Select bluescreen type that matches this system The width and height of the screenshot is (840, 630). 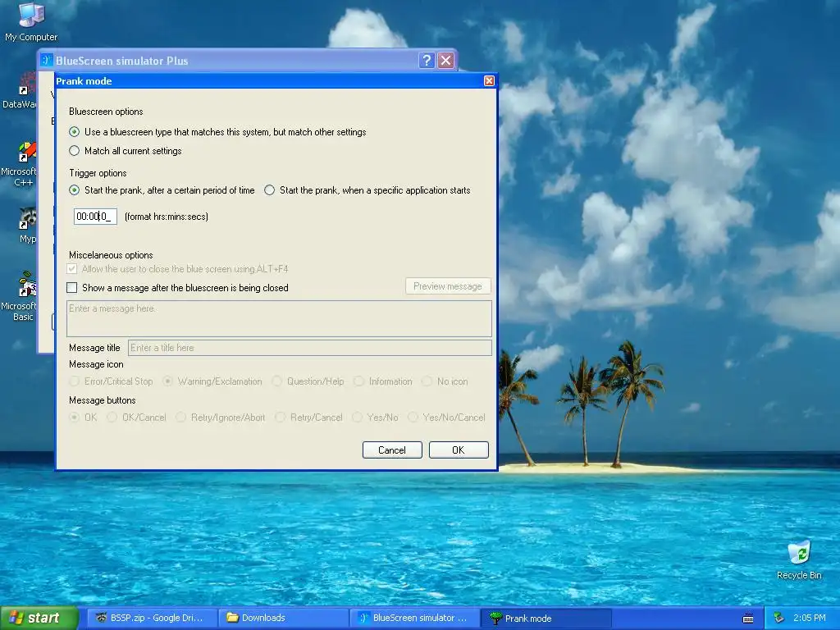[75, 132]
